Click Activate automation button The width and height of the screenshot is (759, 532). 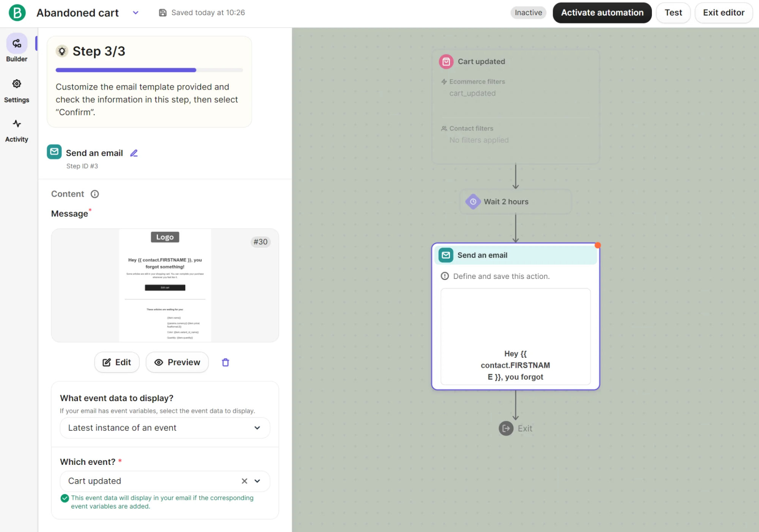click(x=602, y=13)
